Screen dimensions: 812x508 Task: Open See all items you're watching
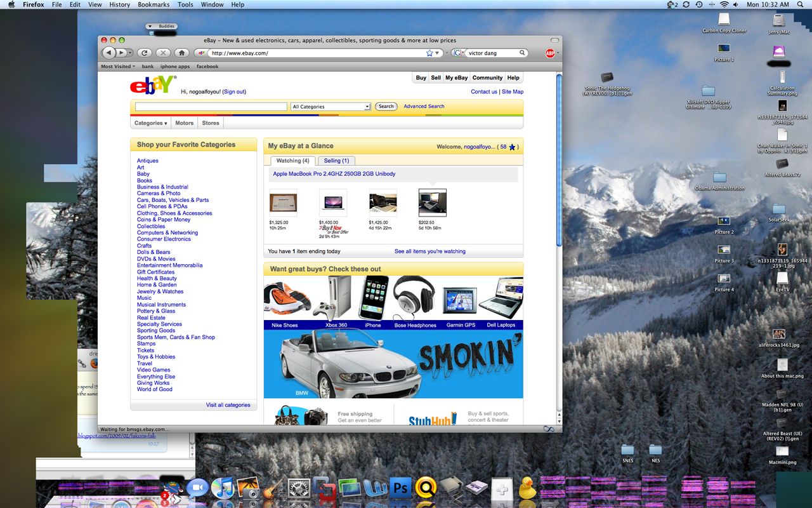430,251
